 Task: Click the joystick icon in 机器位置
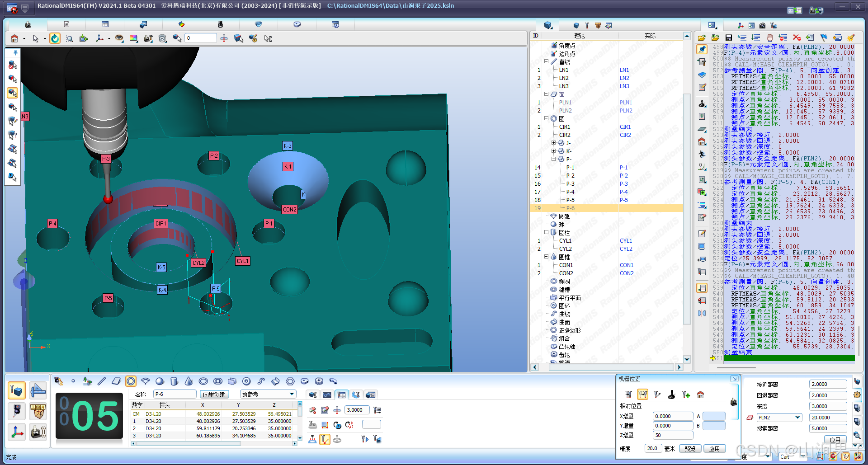(671, 395)
